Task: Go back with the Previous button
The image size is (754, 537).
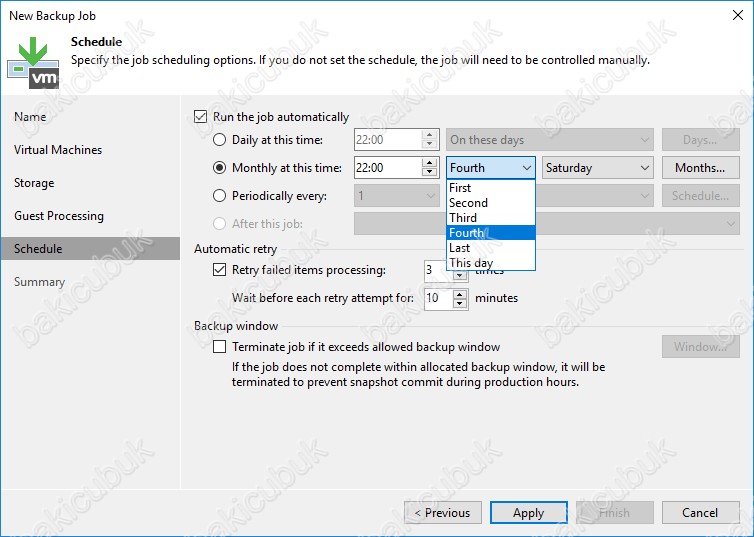Action: [x=443, y=512]
